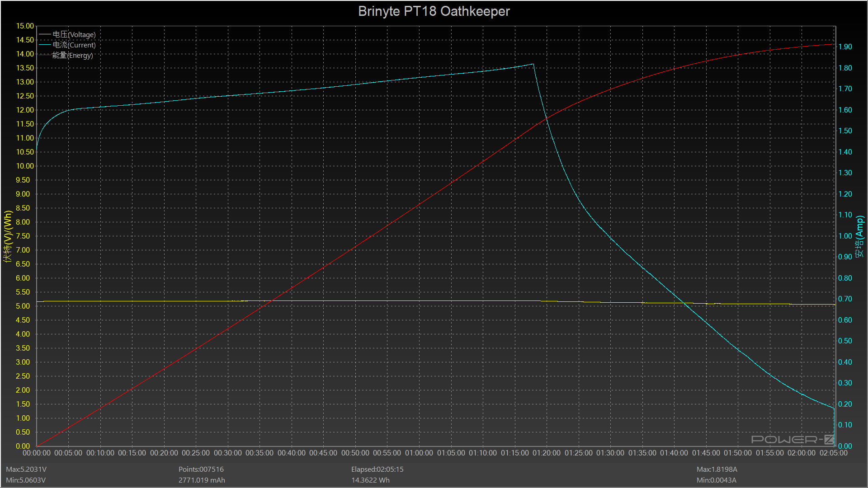This screenshot has width=868, height=488.
Task: Click the Voltage legend entry
Action: click(x=74, y=34)
